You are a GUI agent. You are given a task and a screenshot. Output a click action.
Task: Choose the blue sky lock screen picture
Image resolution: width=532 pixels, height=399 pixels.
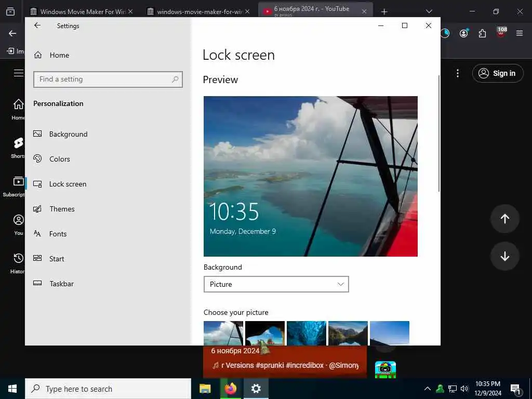pos(390,333)
